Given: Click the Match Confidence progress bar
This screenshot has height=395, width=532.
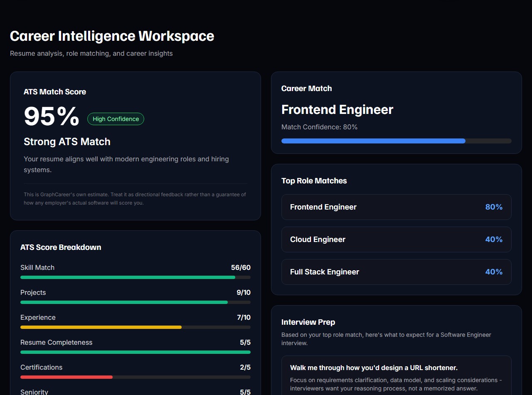Looking at the screenshot, I should pyautogui.click(x=396, y=141).
